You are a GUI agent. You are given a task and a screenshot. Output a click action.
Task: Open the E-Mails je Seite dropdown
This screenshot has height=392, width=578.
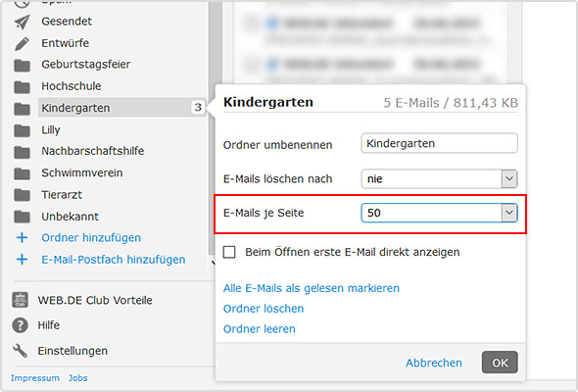(x=440, y=213)
